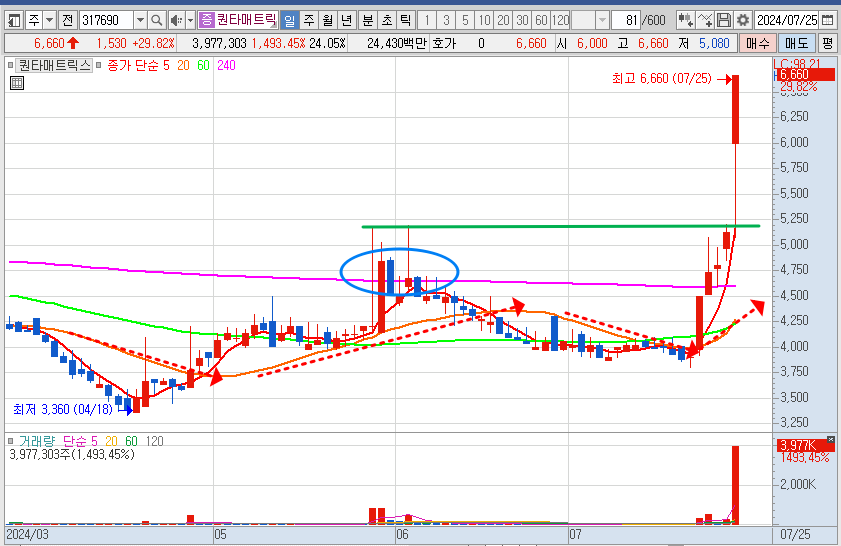Select the 월 monthly chart period
841x546 pixels.
click(x=328, y=20)
